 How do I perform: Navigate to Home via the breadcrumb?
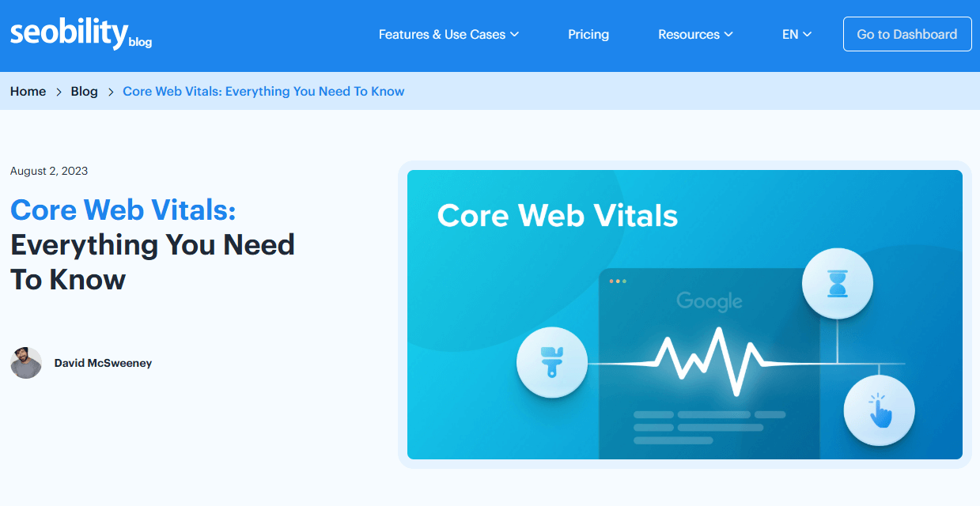[28, 91]
